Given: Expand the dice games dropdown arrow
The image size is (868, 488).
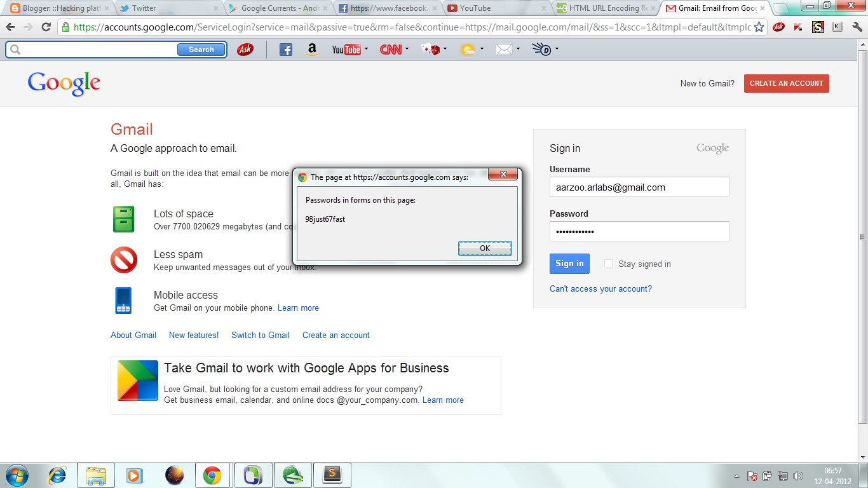Looking at the screenshot, I should click(445, 49).
